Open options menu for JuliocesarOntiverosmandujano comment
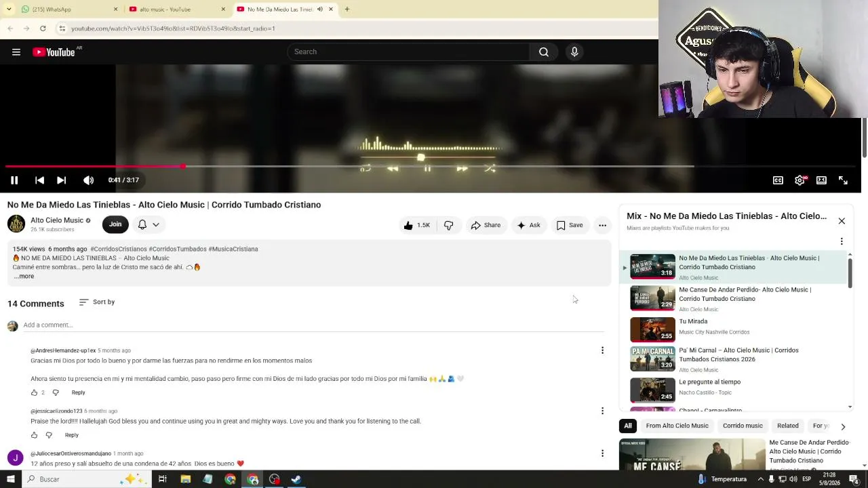 pos(602,453)
